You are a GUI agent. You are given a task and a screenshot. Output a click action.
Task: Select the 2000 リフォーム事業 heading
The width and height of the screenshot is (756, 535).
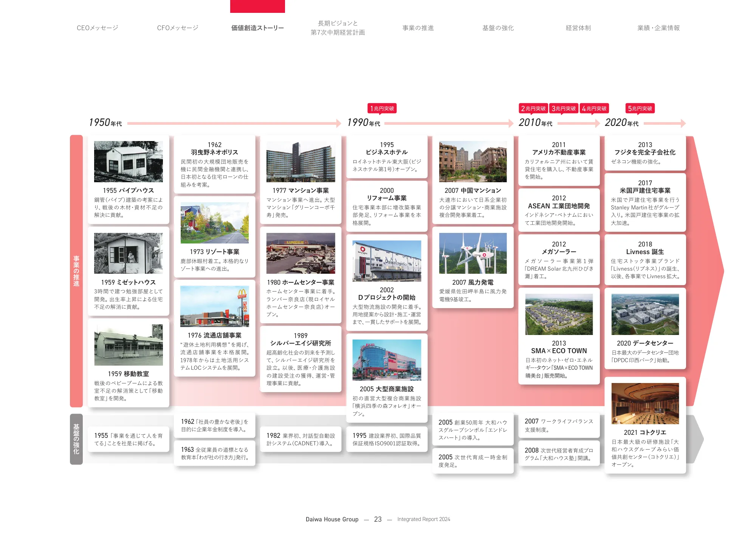[x=387, y=194]
